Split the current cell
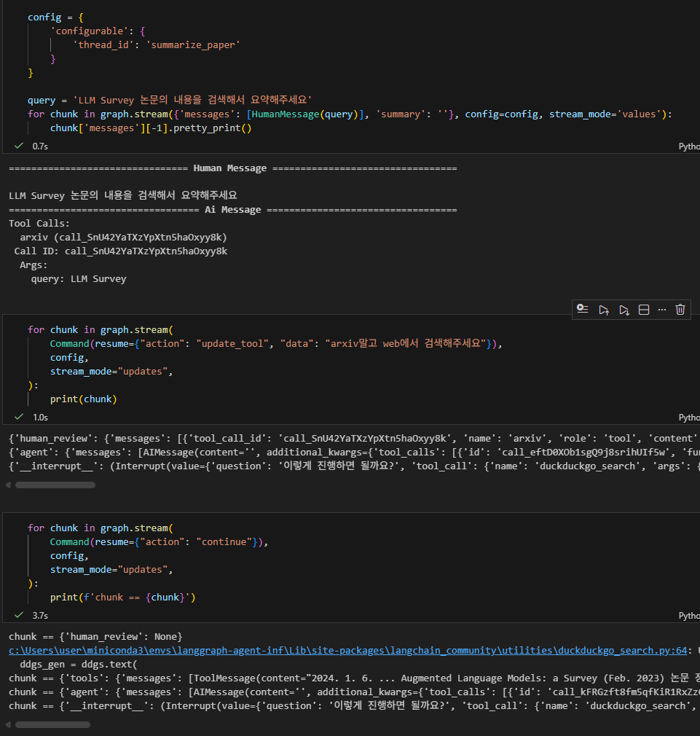 pos(644,310)
